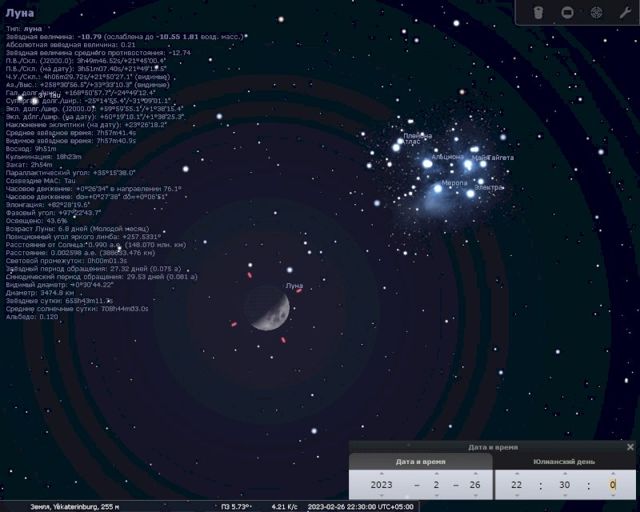Click the hour field showing 22
Screen dimensions: 640x512
[517, 485]
